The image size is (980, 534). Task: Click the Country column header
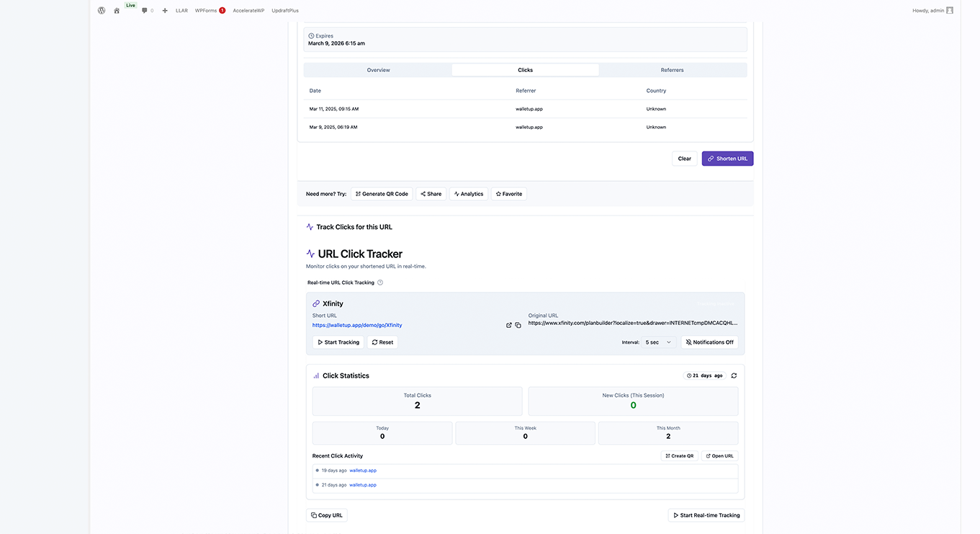click(656, 91)
